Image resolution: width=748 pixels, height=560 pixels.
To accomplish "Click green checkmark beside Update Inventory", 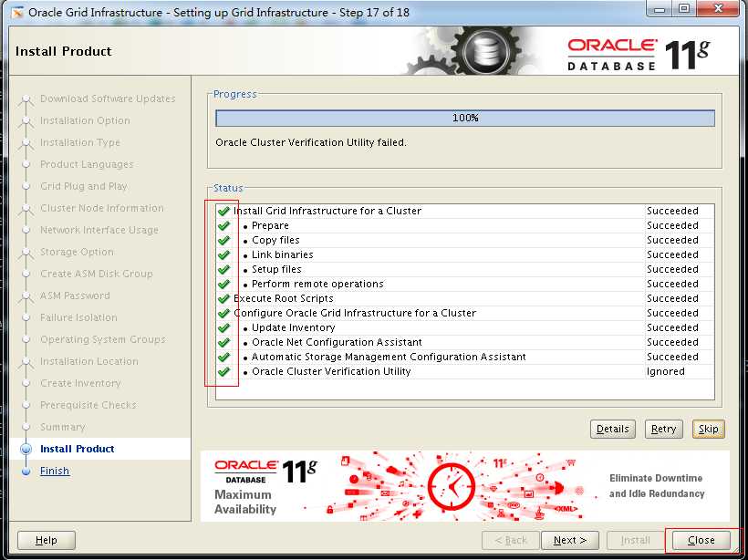I will pyautogui.click(x=223, y=327).
